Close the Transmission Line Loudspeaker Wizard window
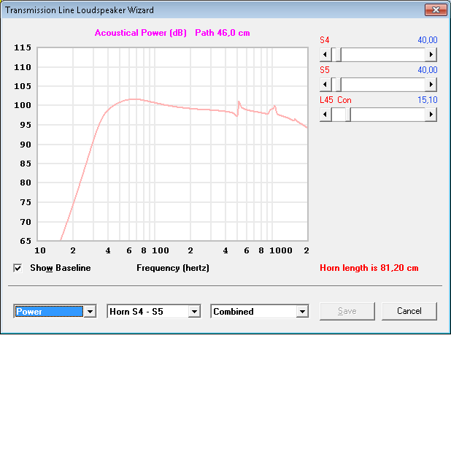Image resolution: width=451 pixels, height=476 pixels. pyautogui.click(x=436, y=10)
